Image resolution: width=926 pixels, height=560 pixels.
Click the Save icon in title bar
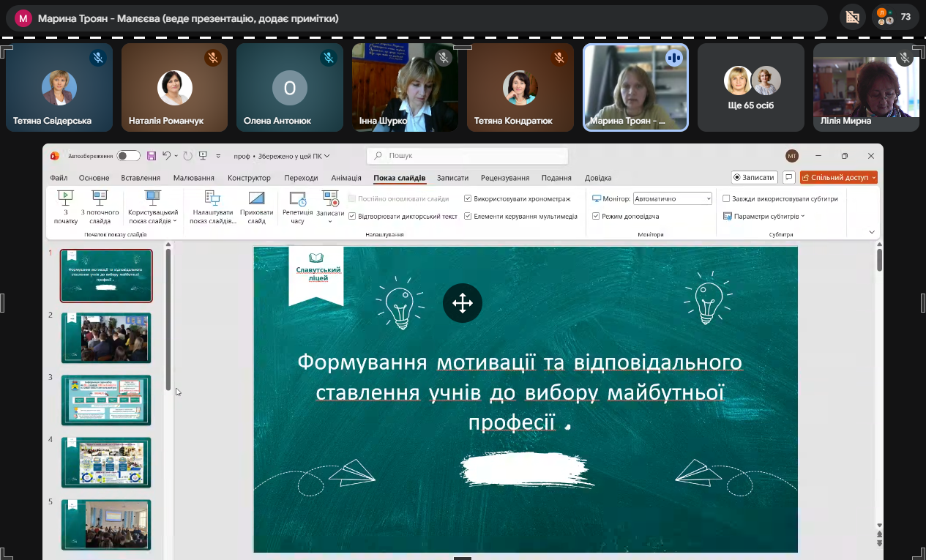(152, 156)
